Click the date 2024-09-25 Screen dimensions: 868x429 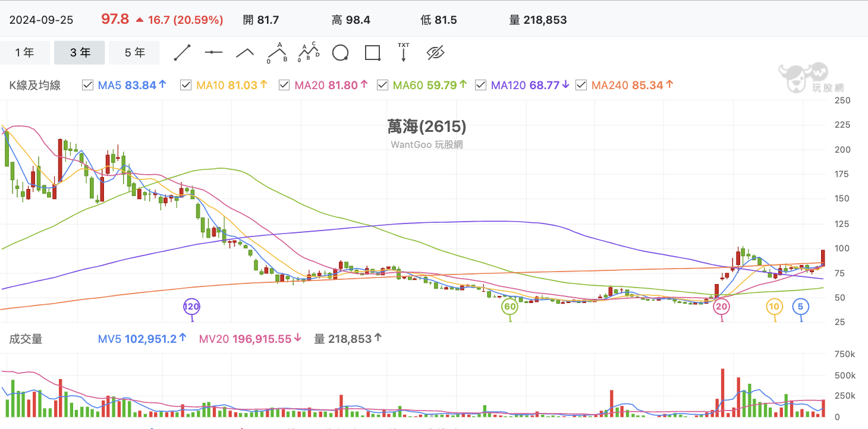(x=42, y=20)
